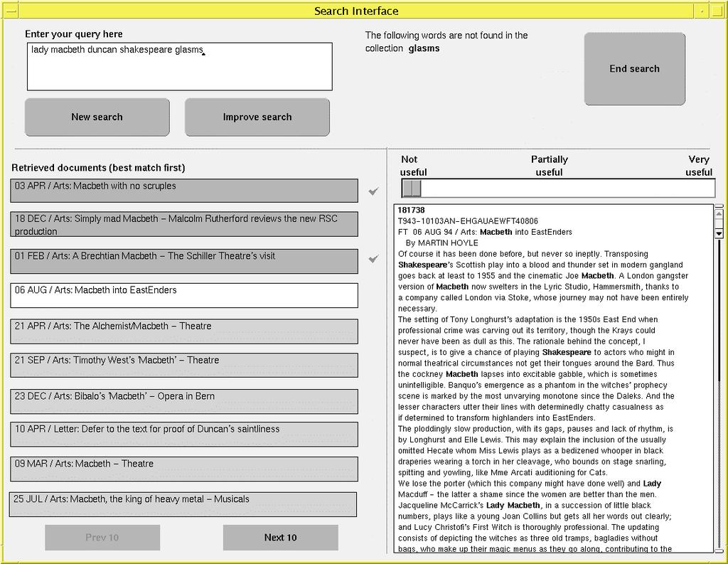Click 'By MARTIN HOYLE' byline in document

point(441,243)
